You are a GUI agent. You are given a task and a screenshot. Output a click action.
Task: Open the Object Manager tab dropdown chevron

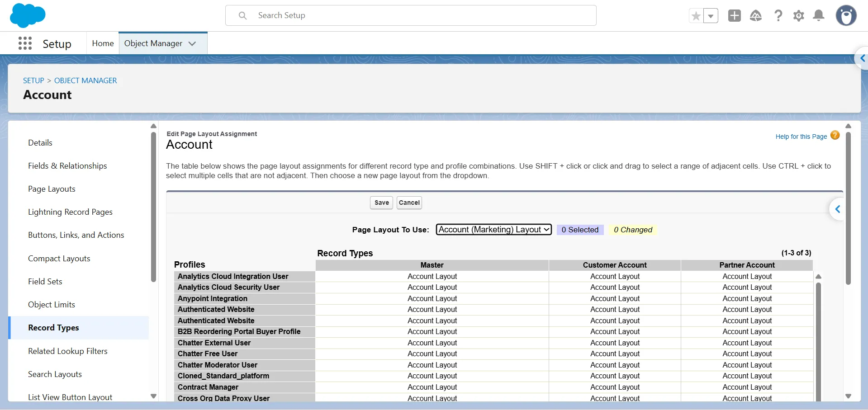click(x=192, y=43)
